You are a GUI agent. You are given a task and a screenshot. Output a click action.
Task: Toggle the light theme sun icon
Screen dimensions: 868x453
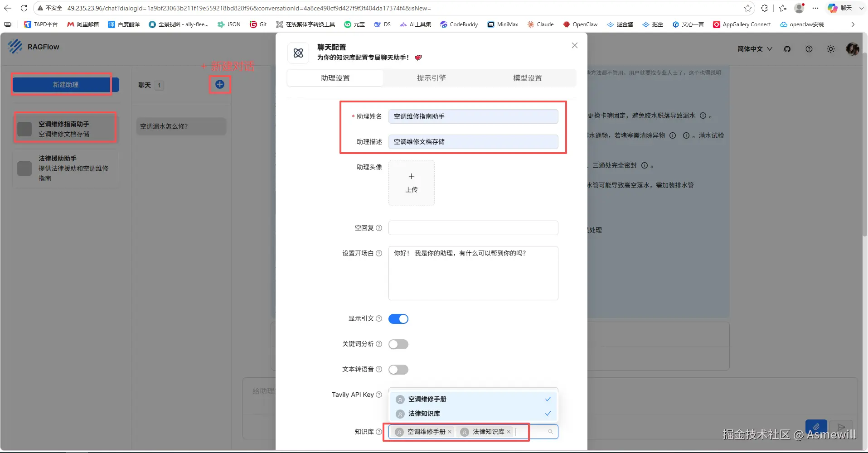[x=831, y=49]
